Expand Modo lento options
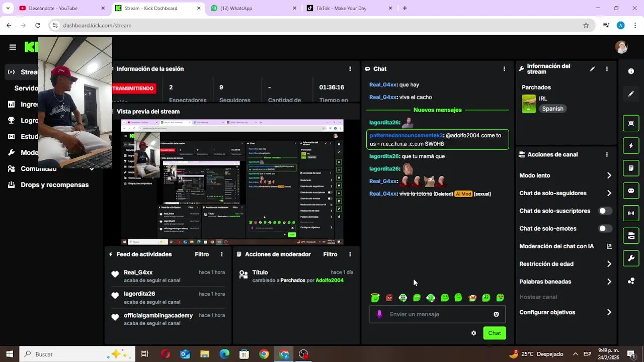The height and width of the screenshot is (362, 644). pos(609,175)
